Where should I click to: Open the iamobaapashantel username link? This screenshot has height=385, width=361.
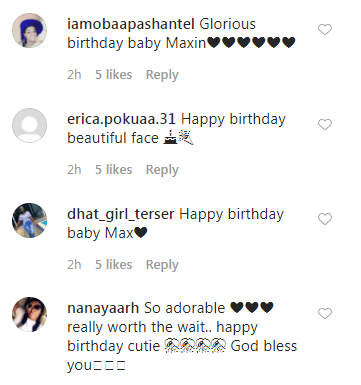click(x=131, y=24)
